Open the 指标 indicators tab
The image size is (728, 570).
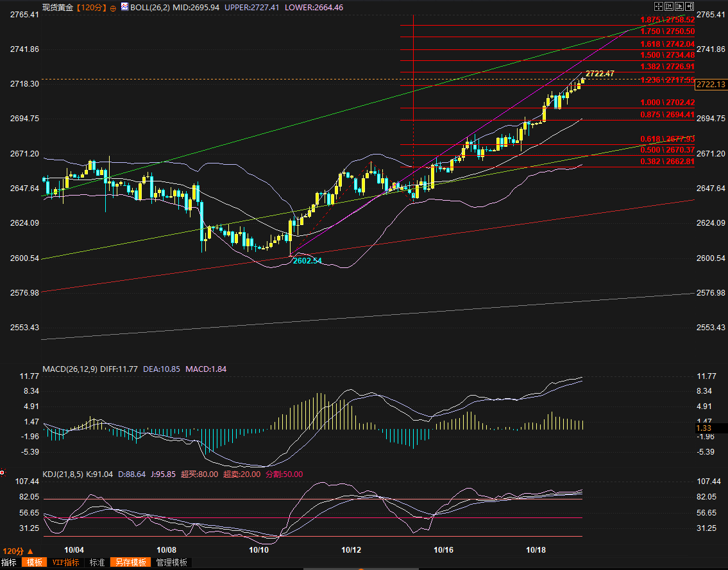pos(10,562)
